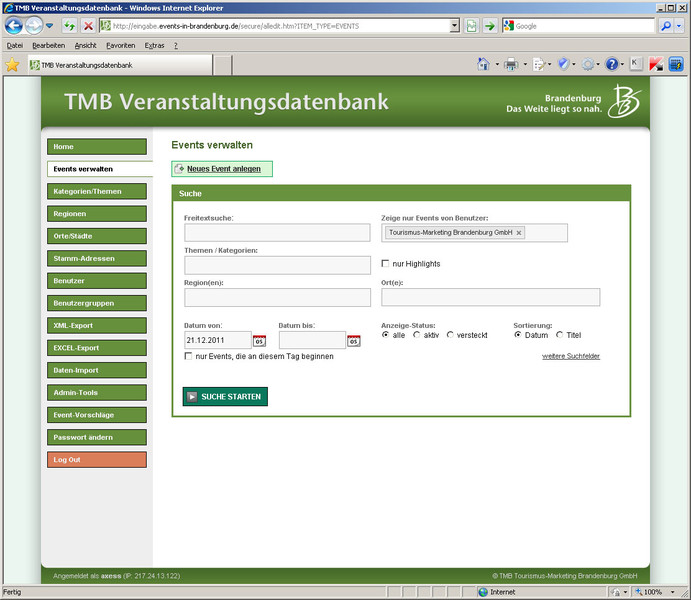This screenshot has height=600, width=691.
Task: Select the Titel Sortierung radio button
Action: pos(560,335)
